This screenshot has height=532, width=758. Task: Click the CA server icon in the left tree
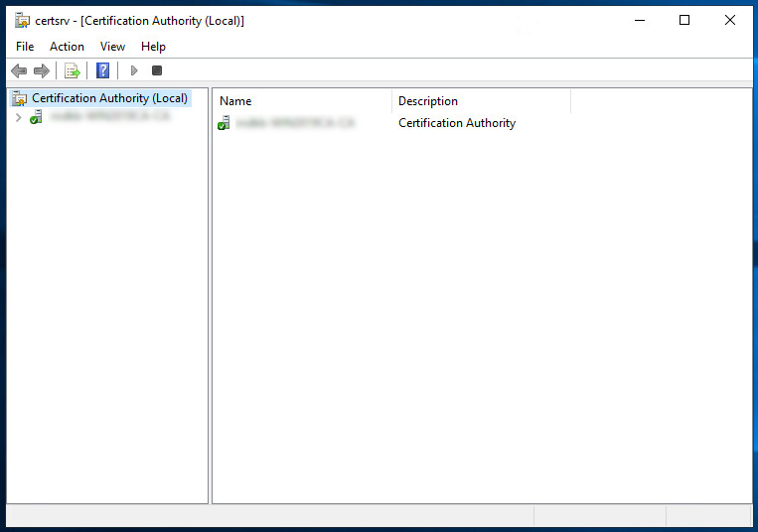pyautogui.click(x=37, y=117)
